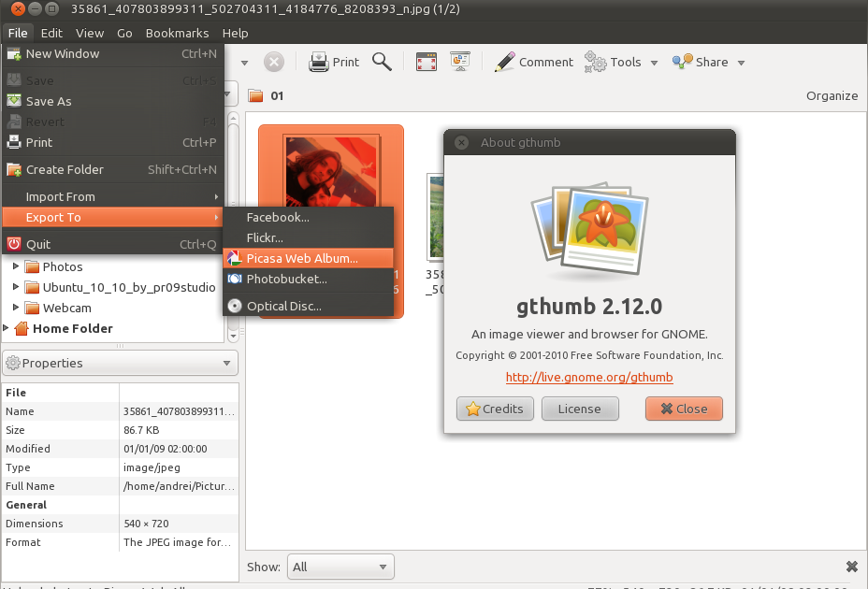
Task: Activate the magnifier zoom tool in the toolbar
Action: click(381, 62)
